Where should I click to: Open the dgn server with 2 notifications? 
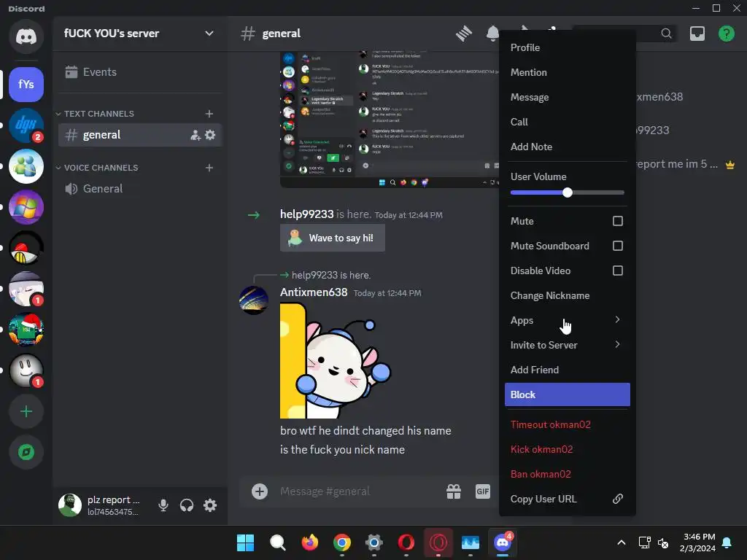point(26,125)
